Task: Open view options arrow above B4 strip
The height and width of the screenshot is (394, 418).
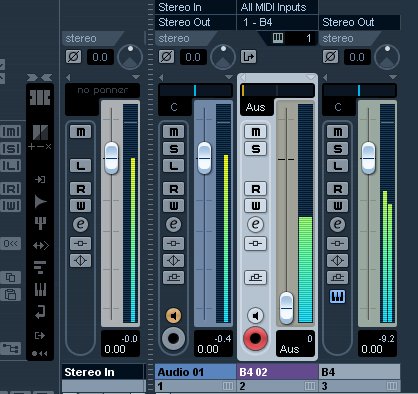Action: pos(393,77)
